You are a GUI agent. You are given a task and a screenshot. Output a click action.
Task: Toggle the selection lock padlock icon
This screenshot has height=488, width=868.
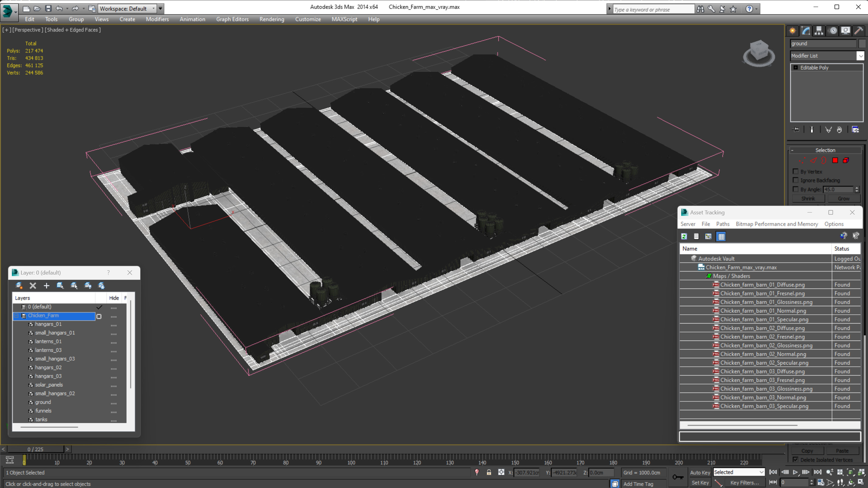pos(489,472)
